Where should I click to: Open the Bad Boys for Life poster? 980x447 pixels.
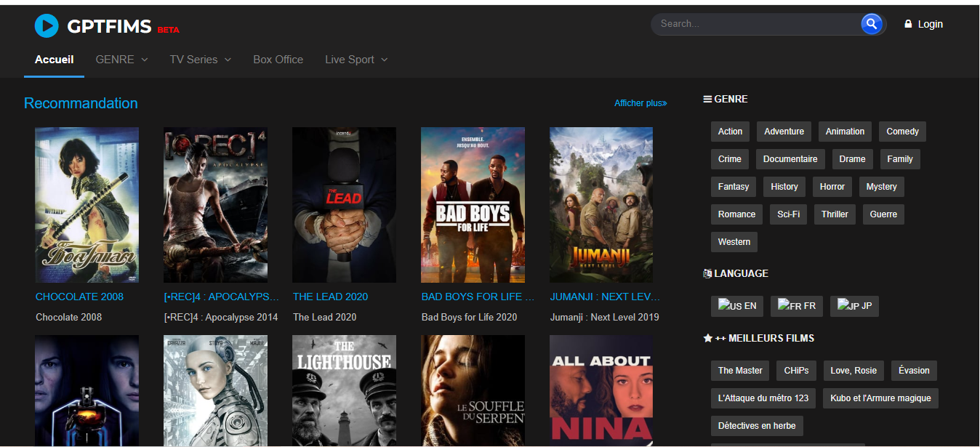(473, 205)
